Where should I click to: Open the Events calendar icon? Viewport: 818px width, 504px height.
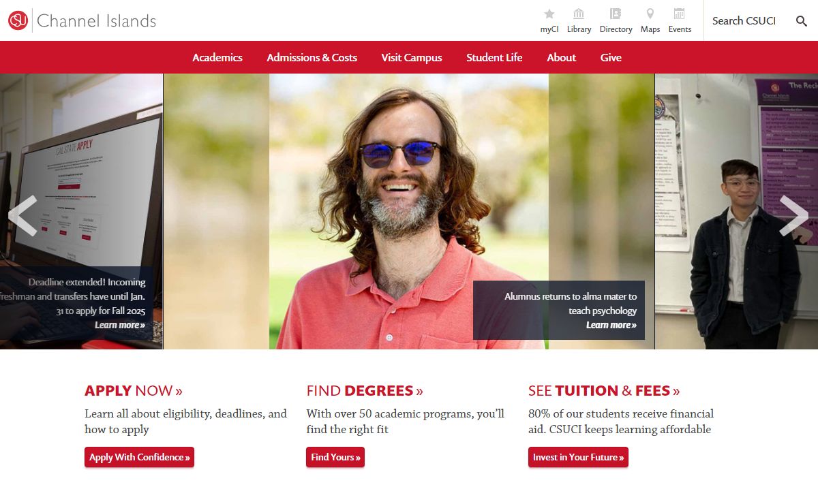click(680, 14)
